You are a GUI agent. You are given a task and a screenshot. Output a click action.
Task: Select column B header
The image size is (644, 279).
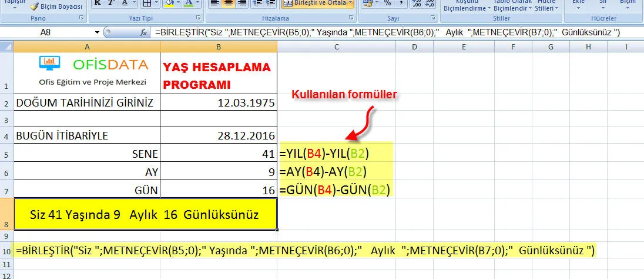point(218,46)
